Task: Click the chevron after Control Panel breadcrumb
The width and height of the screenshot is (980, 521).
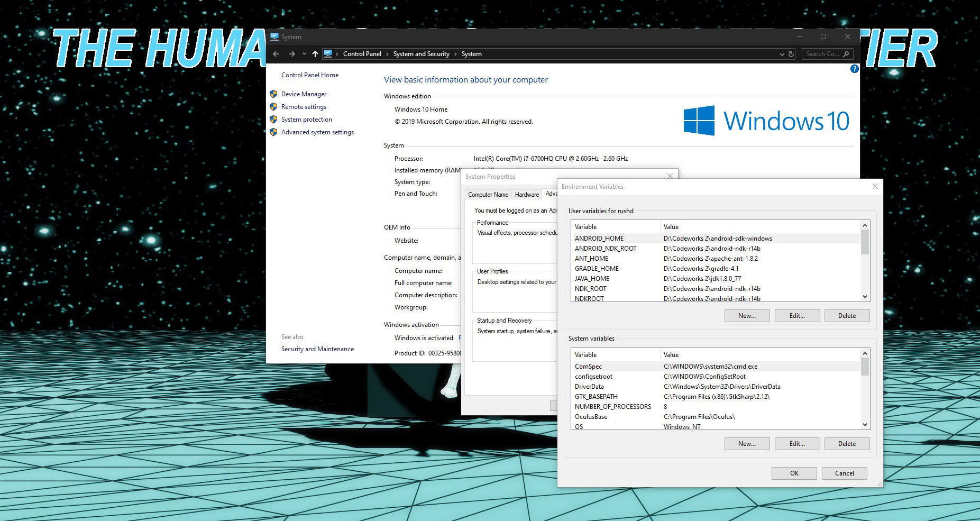Action: pyautogui.click(x=387, y=54)
